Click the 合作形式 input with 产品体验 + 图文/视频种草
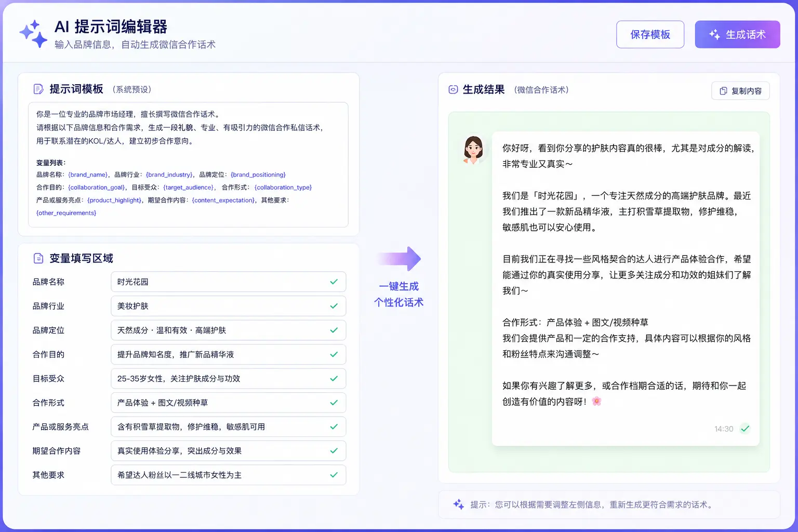The image size is (798, 532). (229, 403)
